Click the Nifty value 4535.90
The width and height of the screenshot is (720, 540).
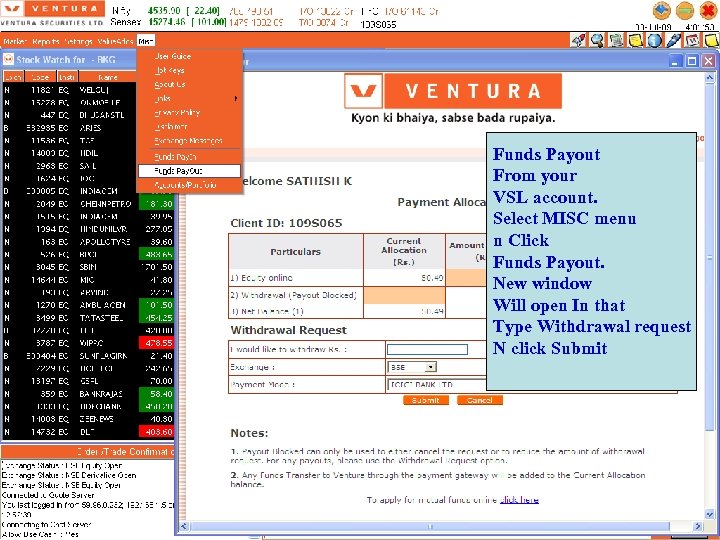[x=163, y=10]
